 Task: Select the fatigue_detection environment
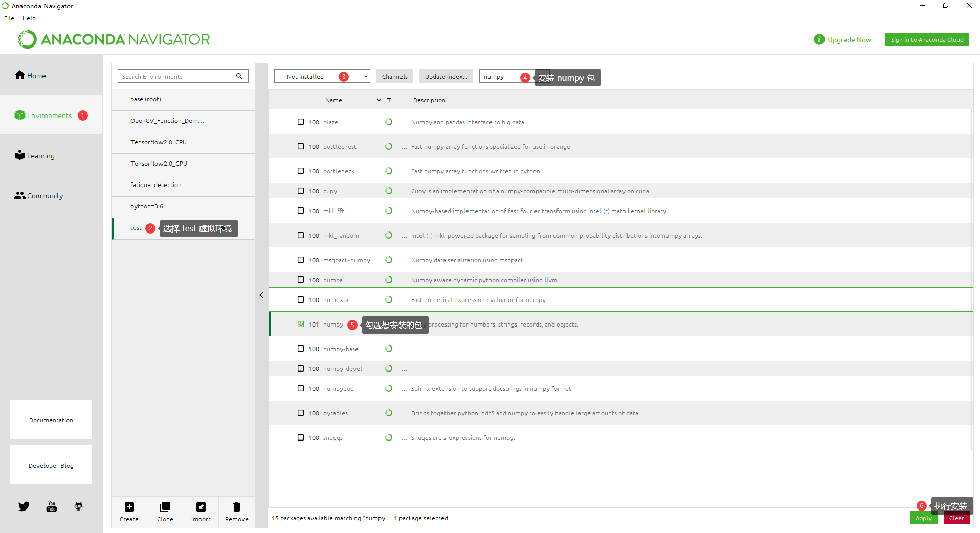pos(183,185)
